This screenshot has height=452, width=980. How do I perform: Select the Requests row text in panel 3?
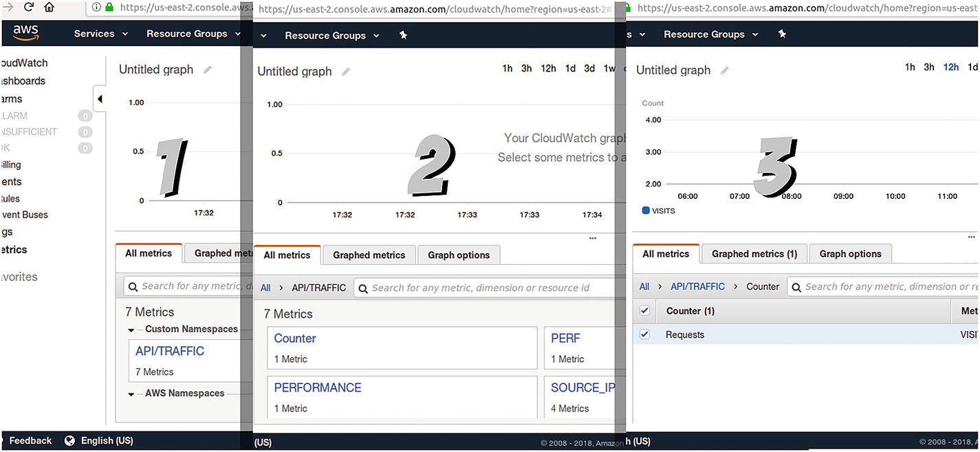pyautogui.click(x=685, y=334)
